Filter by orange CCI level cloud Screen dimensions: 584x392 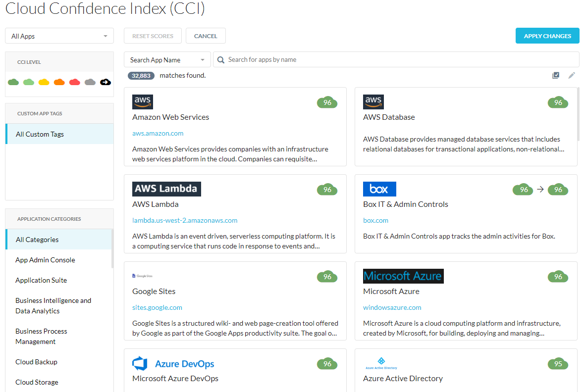[59, 82]
